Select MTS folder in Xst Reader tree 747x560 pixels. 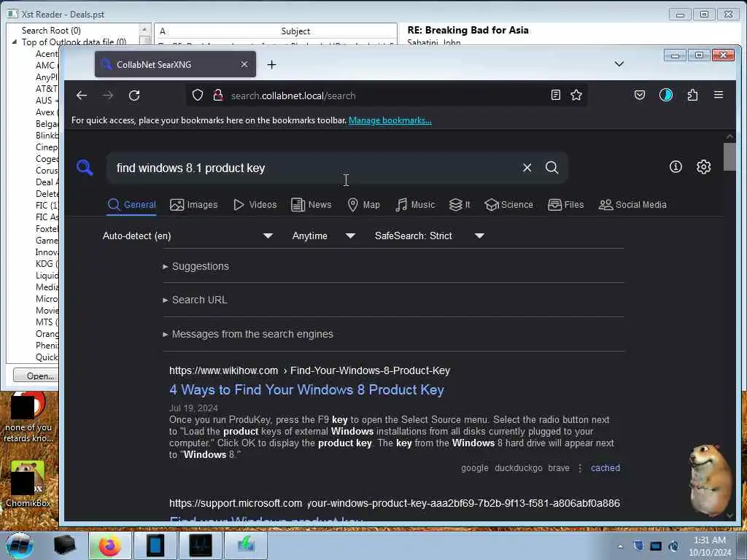(47, 322)
